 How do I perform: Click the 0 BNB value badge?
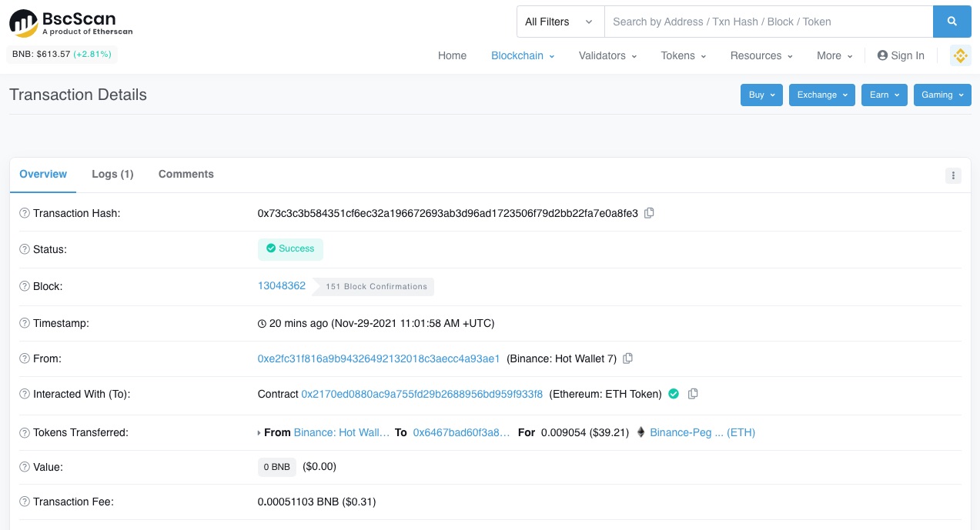(x=277, y=467)
